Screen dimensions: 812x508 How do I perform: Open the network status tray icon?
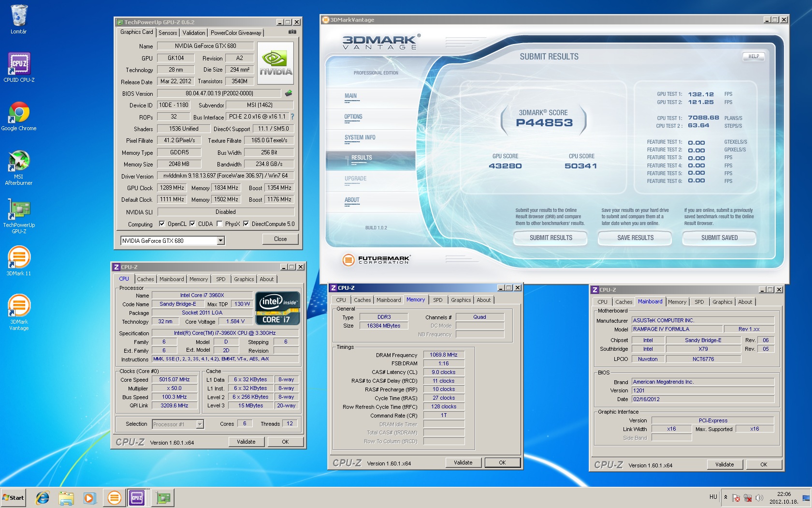pos(748,498)
